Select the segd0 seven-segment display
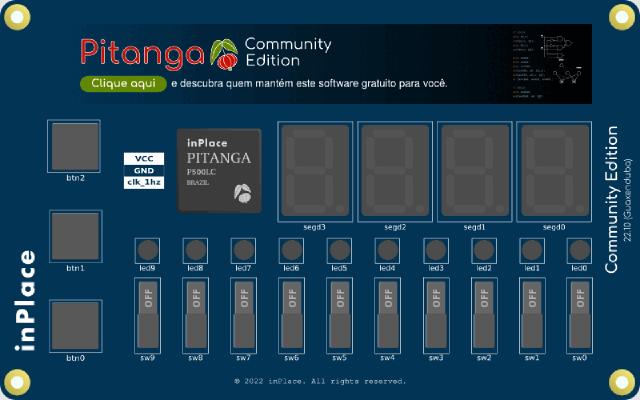 554,172
